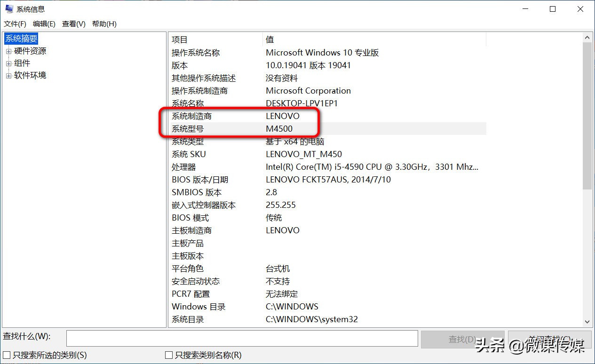Click the 项目 column header
This screenshot has width=595, height=364.
[179, 39]
